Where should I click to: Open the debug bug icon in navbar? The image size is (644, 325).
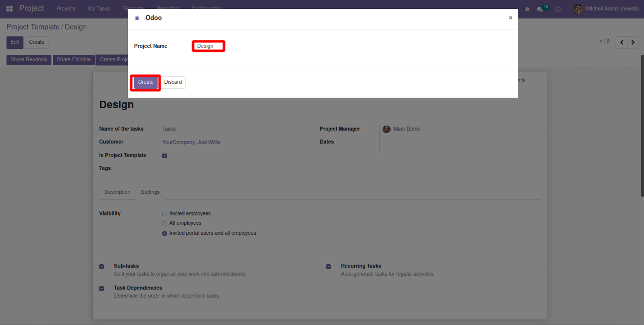click(x=527, y=9)
